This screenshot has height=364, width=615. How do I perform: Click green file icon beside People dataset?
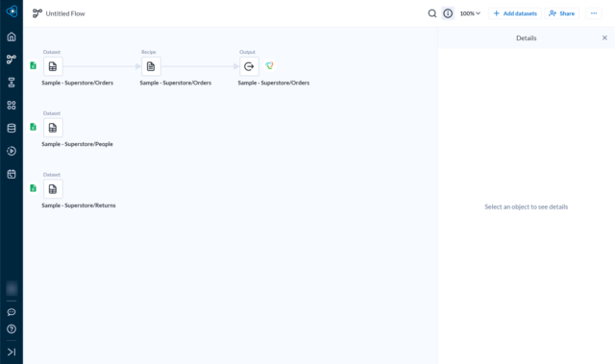click(x=34, y=127)
